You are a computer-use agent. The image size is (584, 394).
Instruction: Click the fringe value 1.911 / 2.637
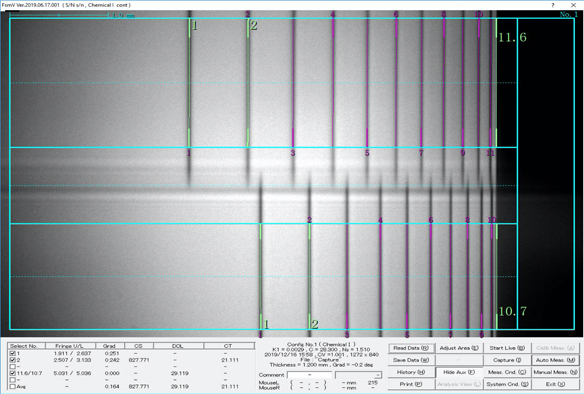(x=72, y=353)
